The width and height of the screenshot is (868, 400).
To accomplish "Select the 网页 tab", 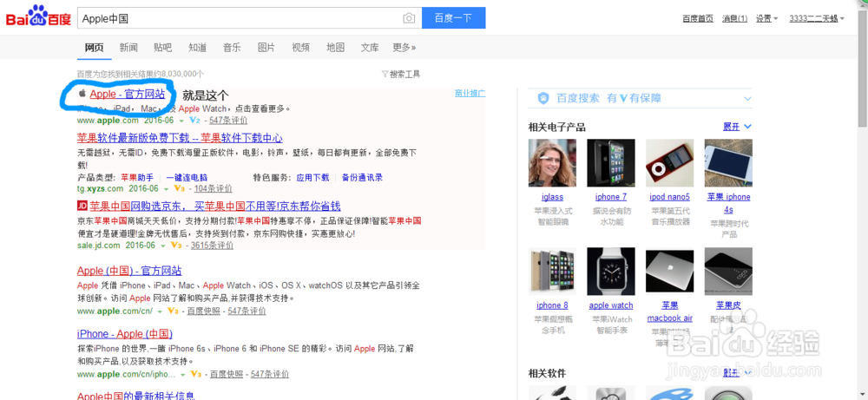I will tap(94, 47).
